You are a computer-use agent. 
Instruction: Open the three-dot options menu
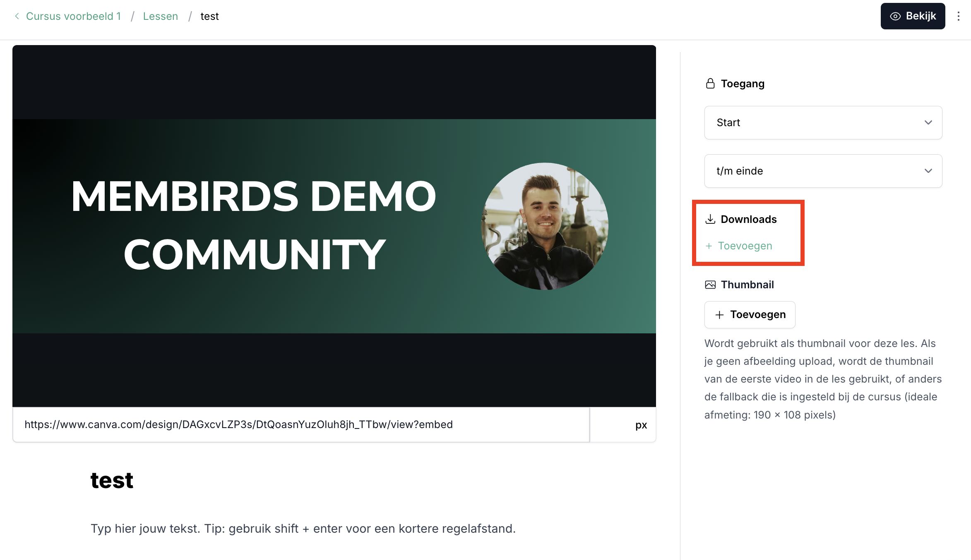tap(958, 16)
